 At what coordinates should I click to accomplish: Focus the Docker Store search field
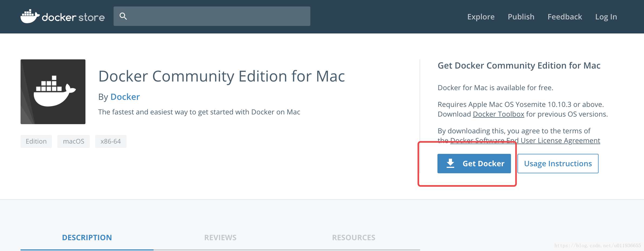click(212, 16)
